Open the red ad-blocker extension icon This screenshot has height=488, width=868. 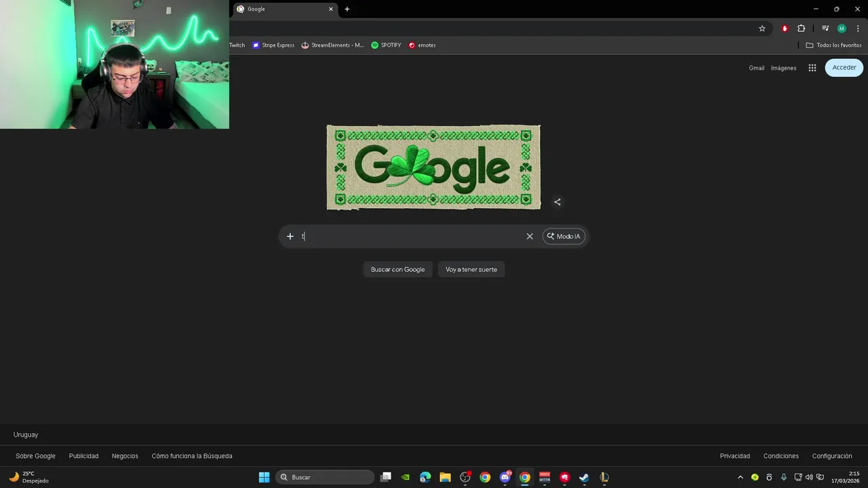785,28
